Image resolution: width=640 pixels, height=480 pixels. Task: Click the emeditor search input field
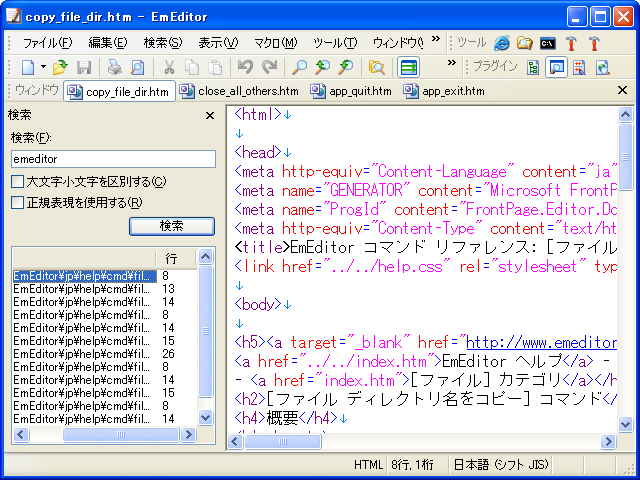pyautogui.click(x=113, y=159)
